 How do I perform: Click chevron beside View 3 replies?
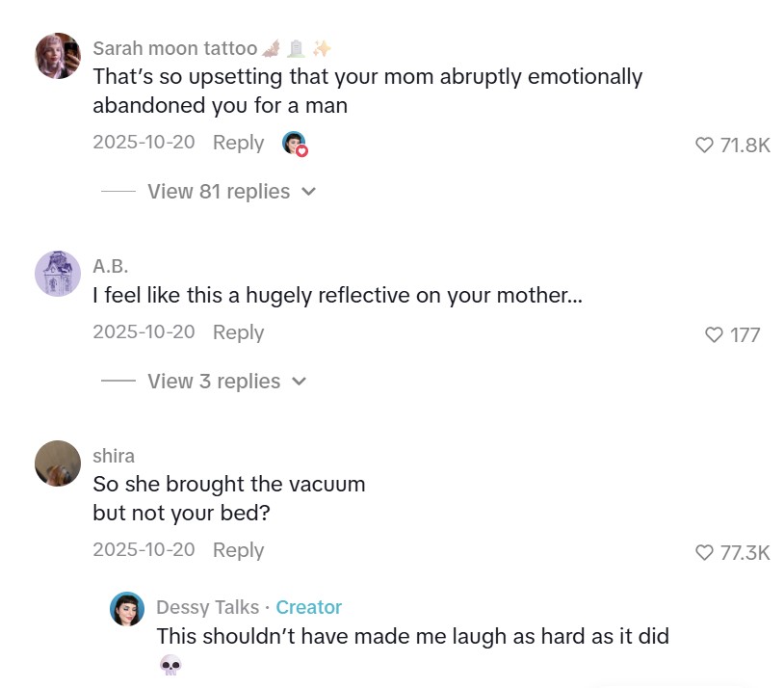tap(300, 382)
